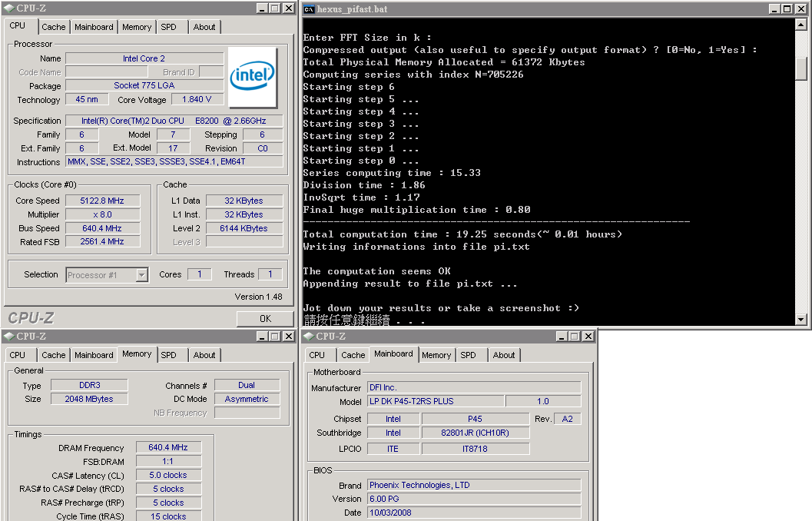Click the DC Mode value Asymmetric
The image size is (812, 521).
247,400
